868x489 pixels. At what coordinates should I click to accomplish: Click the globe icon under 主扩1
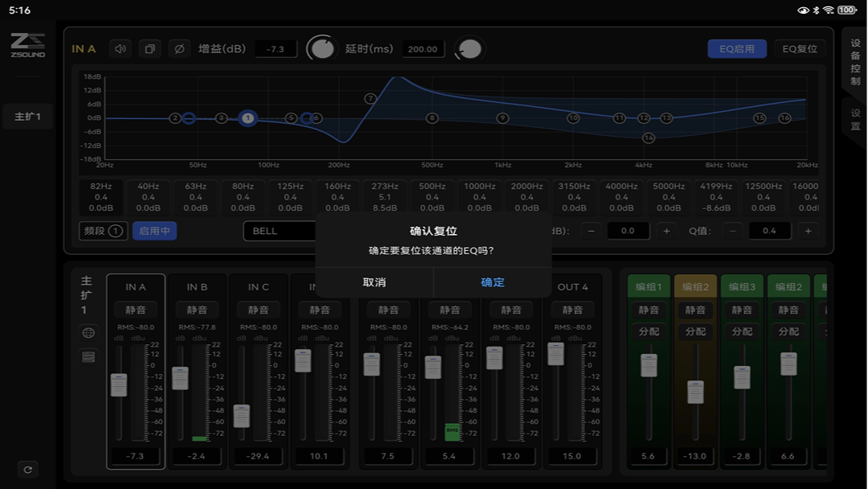(88, 332)
